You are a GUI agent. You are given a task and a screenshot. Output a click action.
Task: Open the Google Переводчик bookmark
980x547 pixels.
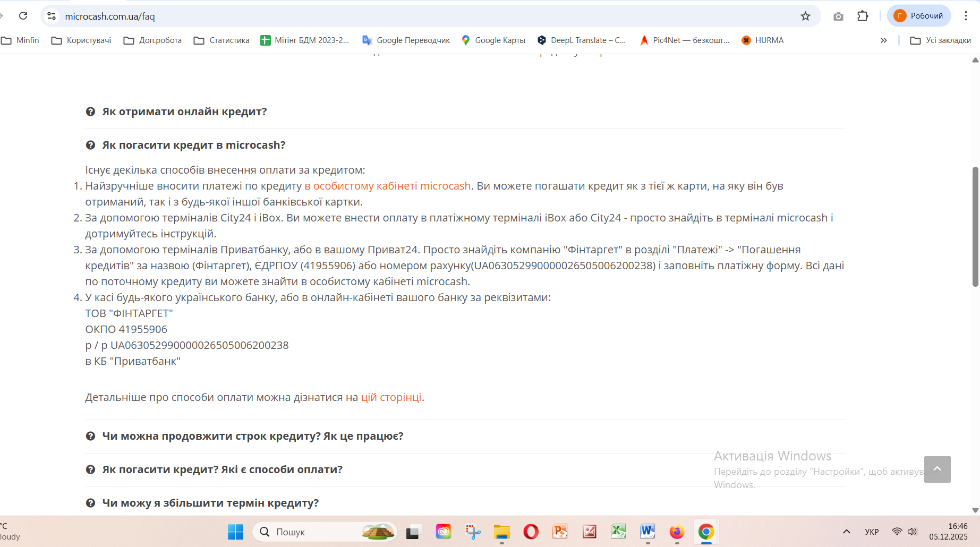pos(406,40)
